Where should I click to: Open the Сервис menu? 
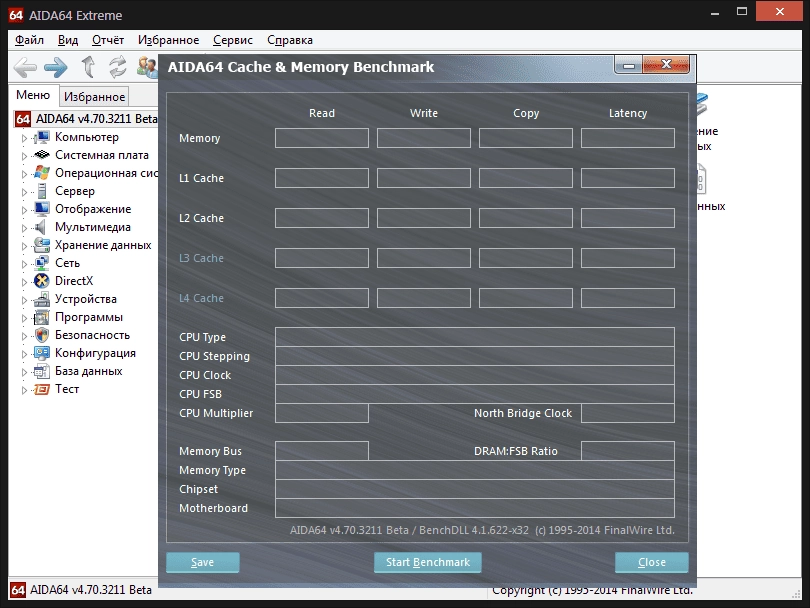coord(233,40)
